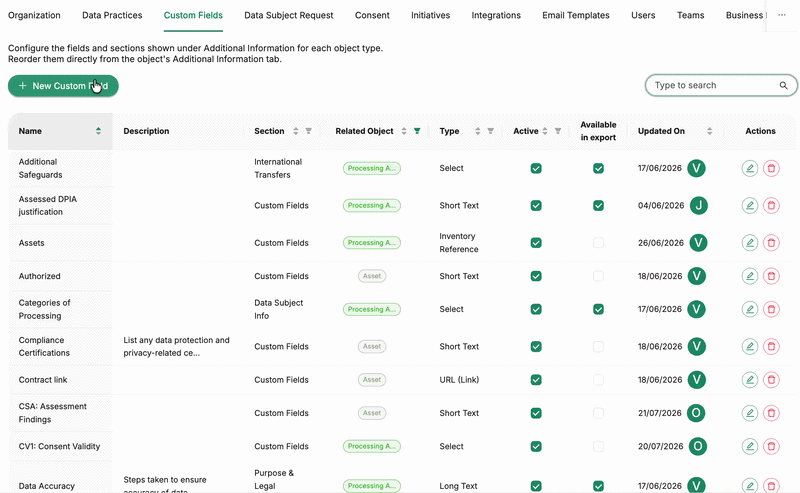Click the Inventory Reference type cell
The height and width of the screenshot is (493, 800).
click(459, 242)
